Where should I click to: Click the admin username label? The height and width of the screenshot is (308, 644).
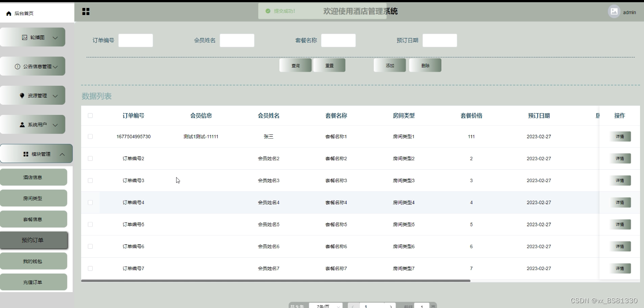point(629,12)
